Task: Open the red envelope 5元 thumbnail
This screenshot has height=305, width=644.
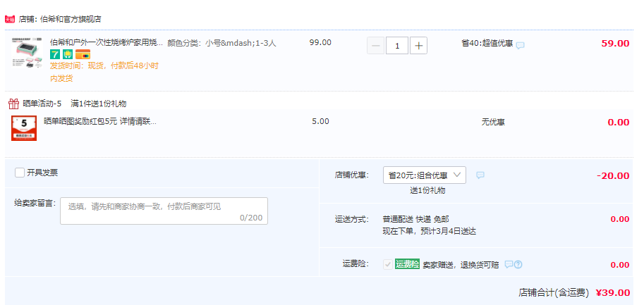Action: [x=24, y=128]
